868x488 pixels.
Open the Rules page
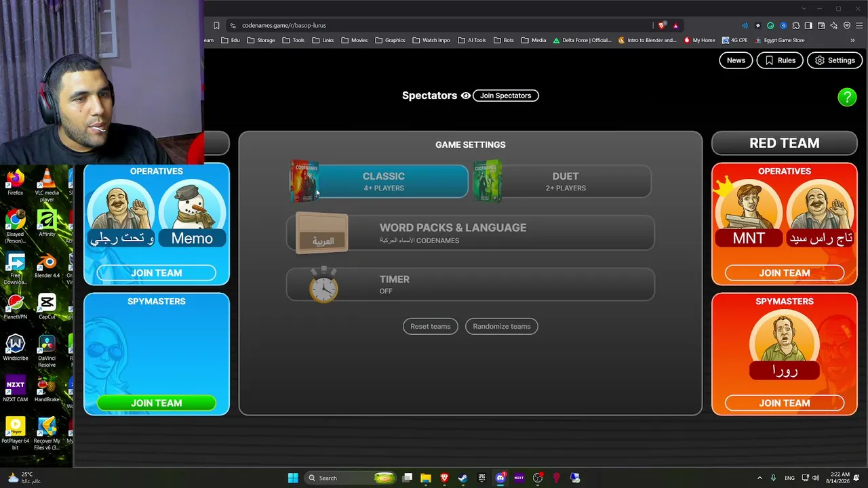[x=780, y=60]
